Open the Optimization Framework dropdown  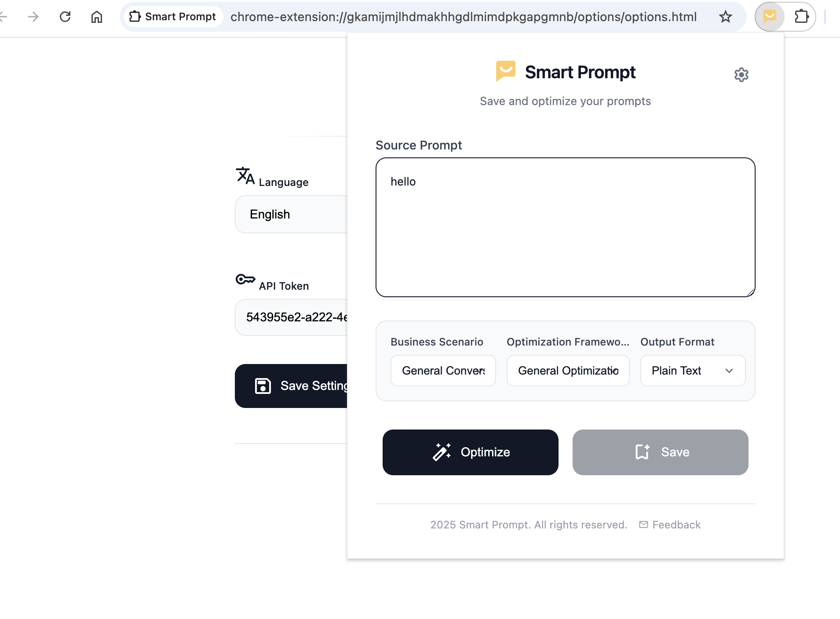pyautogui.click(x=568, y=371)
